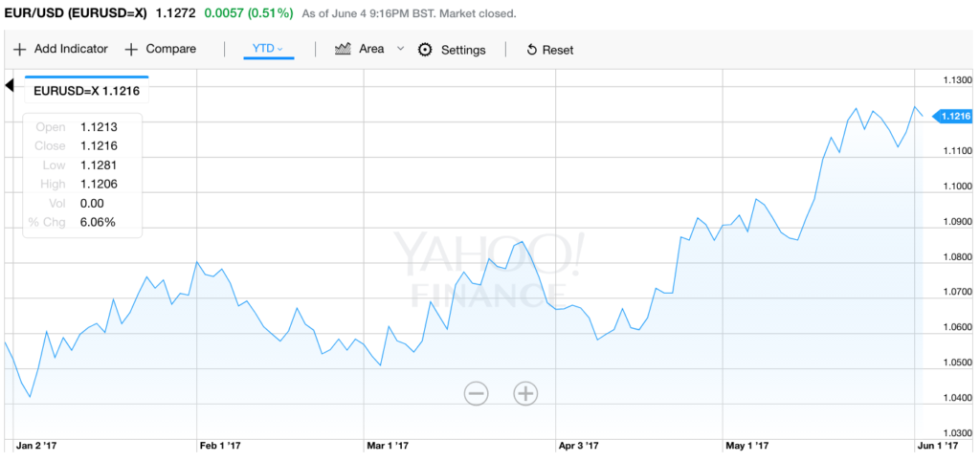This screenshot has width=980, height=462.
Task: Open the YTD date range dropdown
Action: coord(268,49)
